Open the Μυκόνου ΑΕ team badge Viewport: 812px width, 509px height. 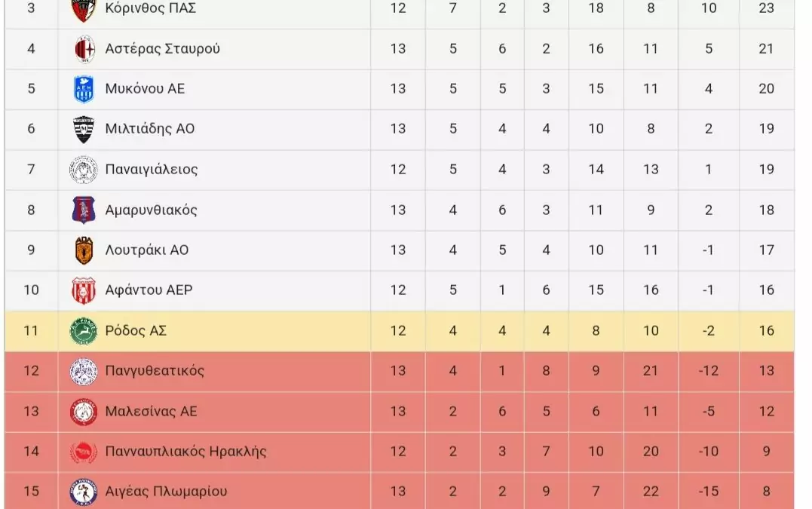[84, 89]
